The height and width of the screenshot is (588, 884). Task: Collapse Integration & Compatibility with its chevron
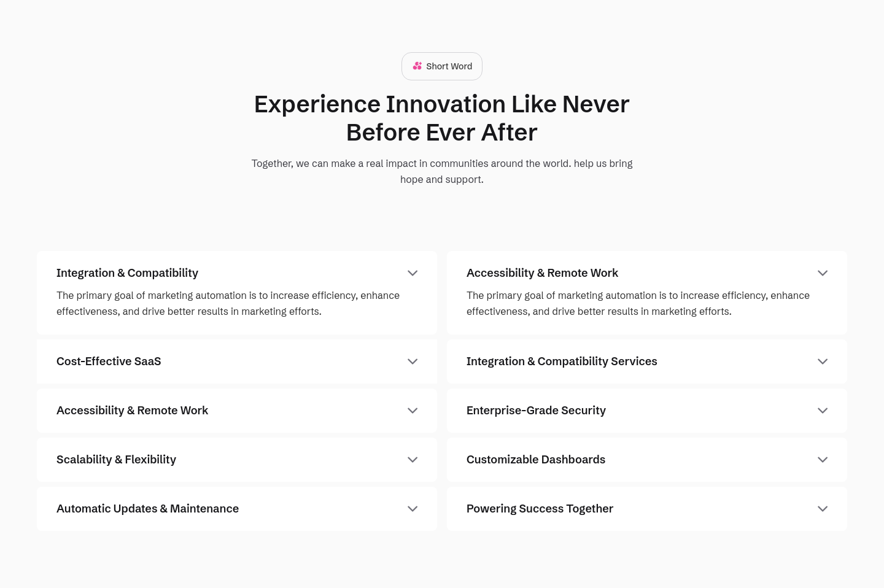(x=413, y=273)
